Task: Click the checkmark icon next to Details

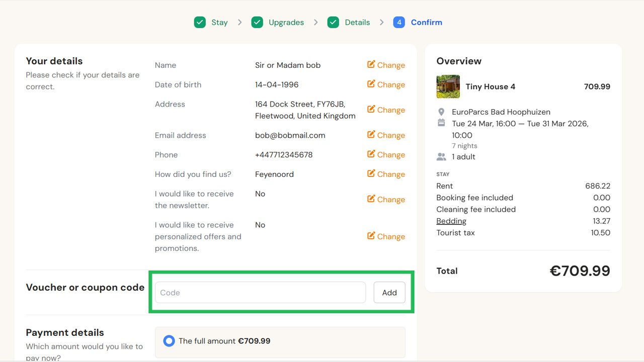Action: coord(333,22)
